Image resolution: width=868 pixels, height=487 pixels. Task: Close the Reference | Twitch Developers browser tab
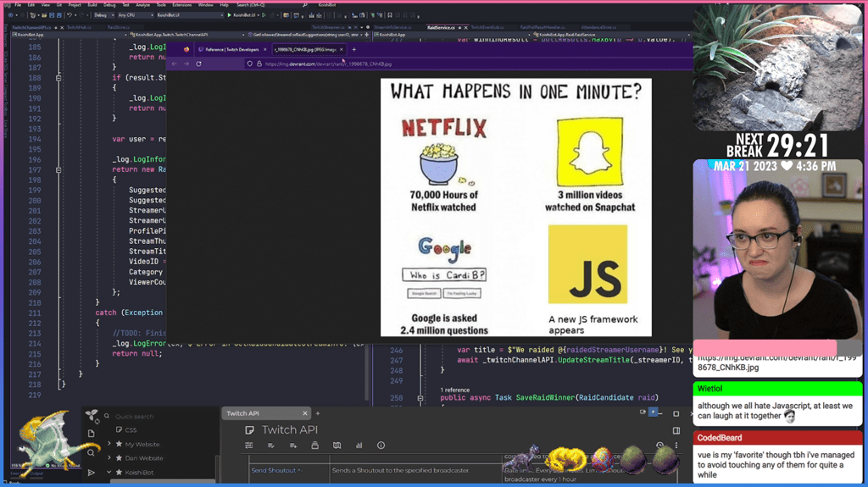tap(264, 49)
